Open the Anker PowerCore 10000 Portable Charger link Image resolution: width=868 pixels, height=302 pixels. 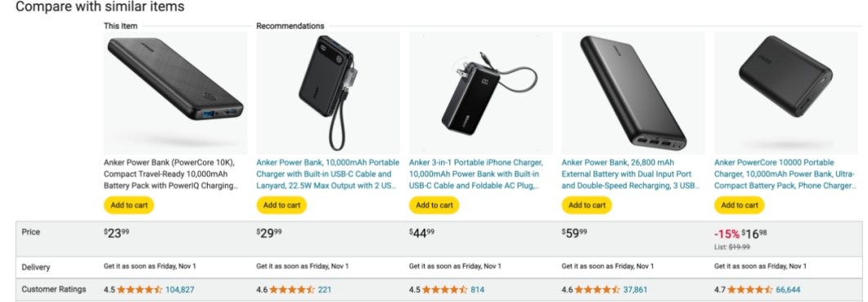[785, 174]
